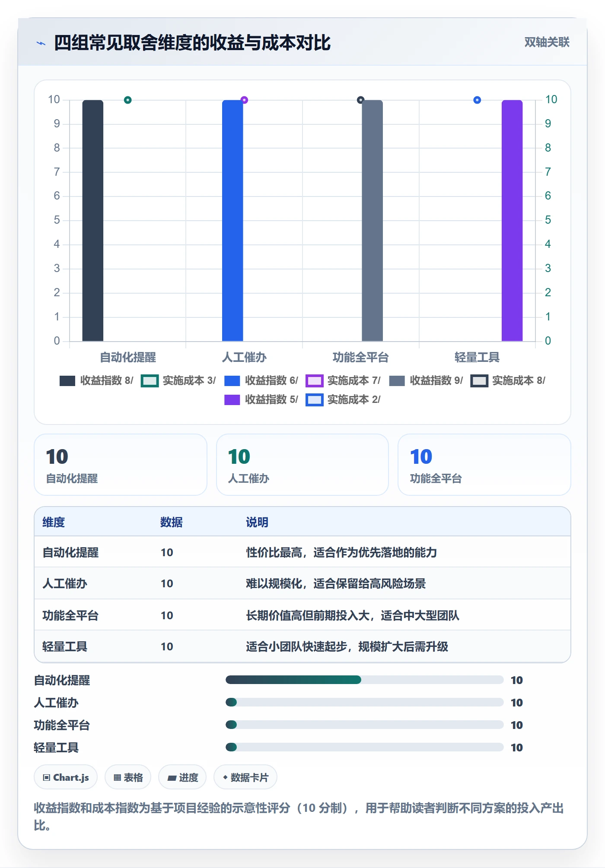Viewport: 605px width, 868px height.
Task: Click the 数据 column header
Action: click(172, 522)
